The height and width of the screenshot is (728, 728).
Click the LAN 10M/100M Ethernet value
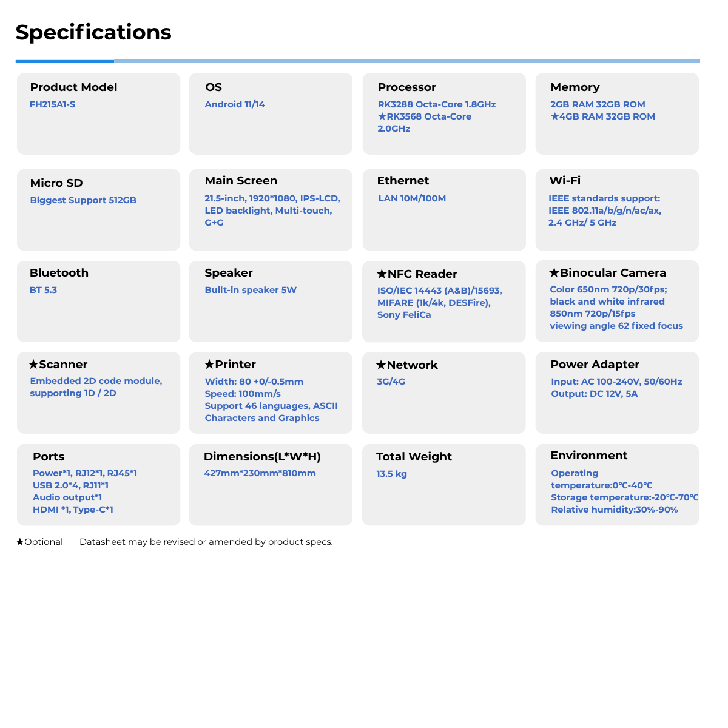[412, 198]
